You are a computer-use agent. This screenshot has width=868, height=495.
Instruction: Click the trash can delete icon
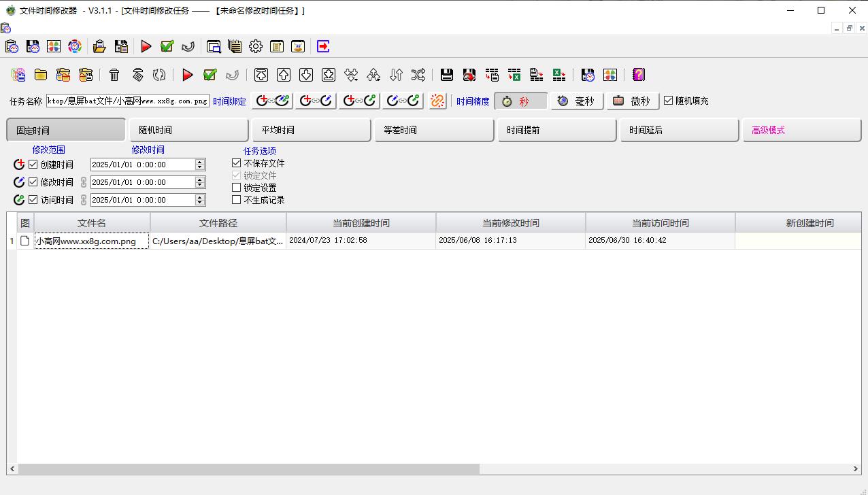114,75
